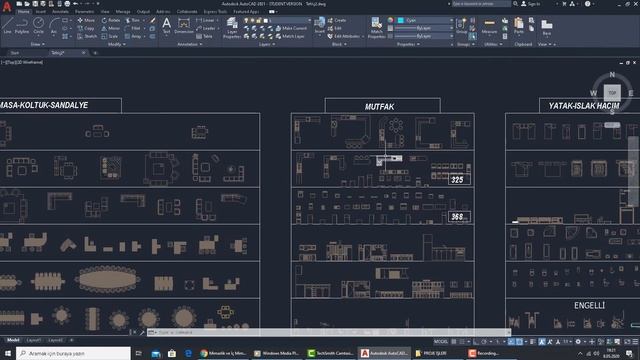Viewport: 640px width, 360px height.
Task: Click the Paste tool
Action: pos(518,26)
